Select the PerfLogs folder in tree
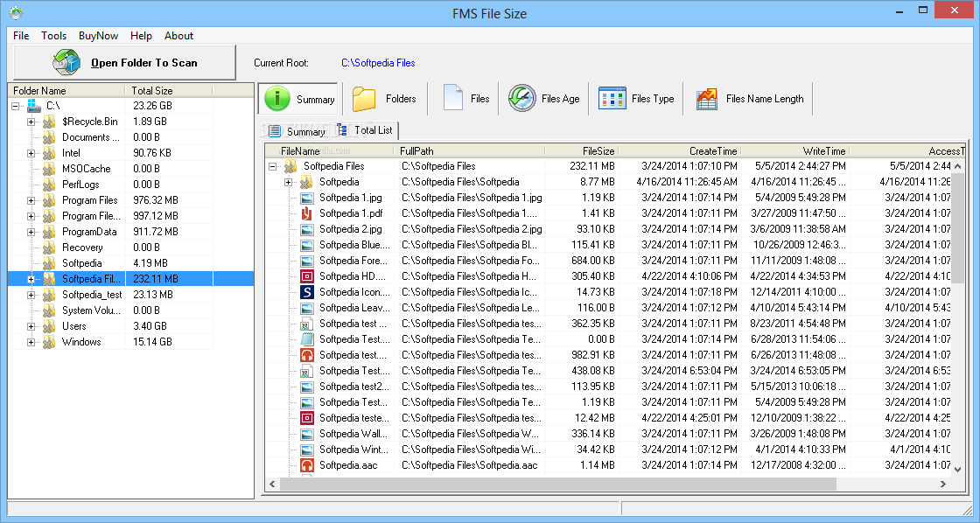Image resolution: width=980 pixels, height=523 pixels. (80, 185)
